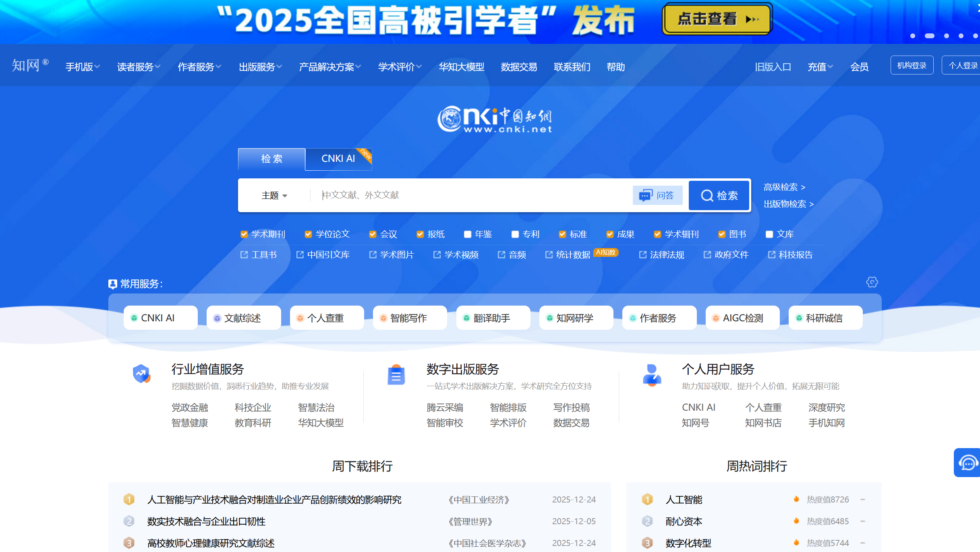Launch the 文献综述 service
The height and width of the screenshot is (552, 980).
coord(243,318)
